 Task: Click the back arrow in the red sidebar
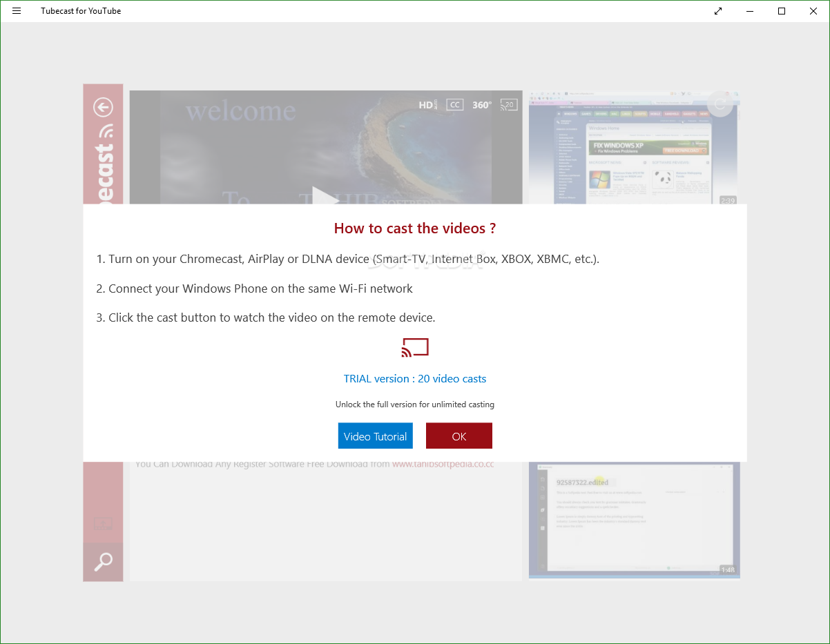[103, 107]
